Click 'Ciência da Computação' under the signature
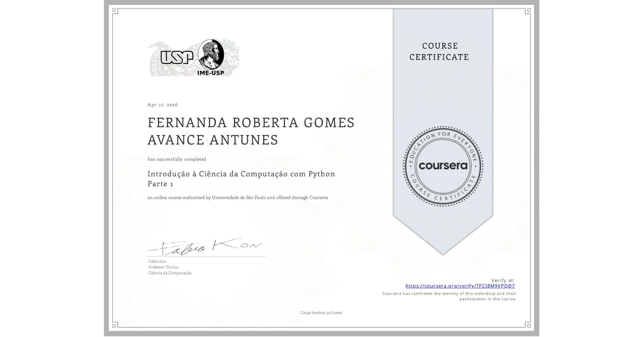The height and width of the screenshot is (337, 644). [x=170, y=273]
